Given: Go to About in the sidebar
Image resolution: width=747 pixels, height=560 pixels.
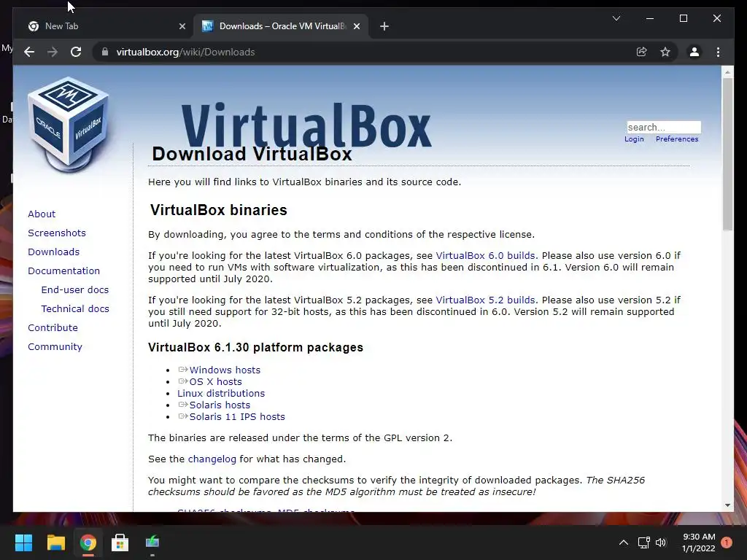Looking at the screenshot, I should click(42, 214).
